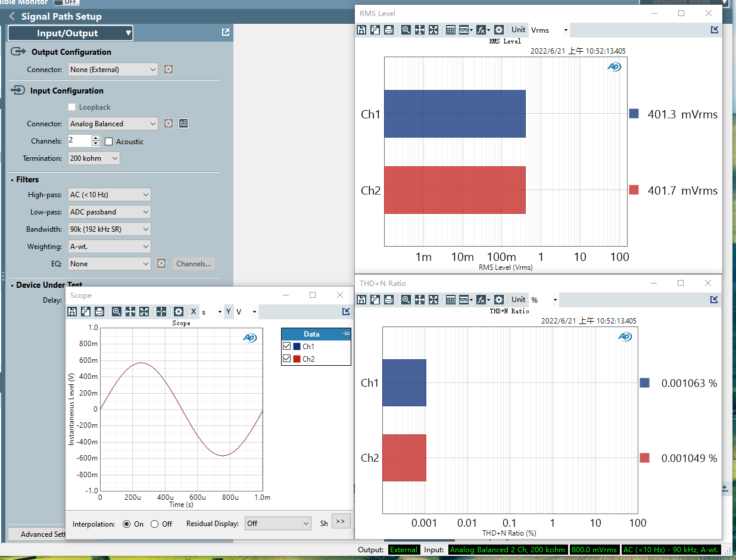Click the save icon in RMS Level toolbar
This screenshot has width=736, height=560.
coord(361,30)
